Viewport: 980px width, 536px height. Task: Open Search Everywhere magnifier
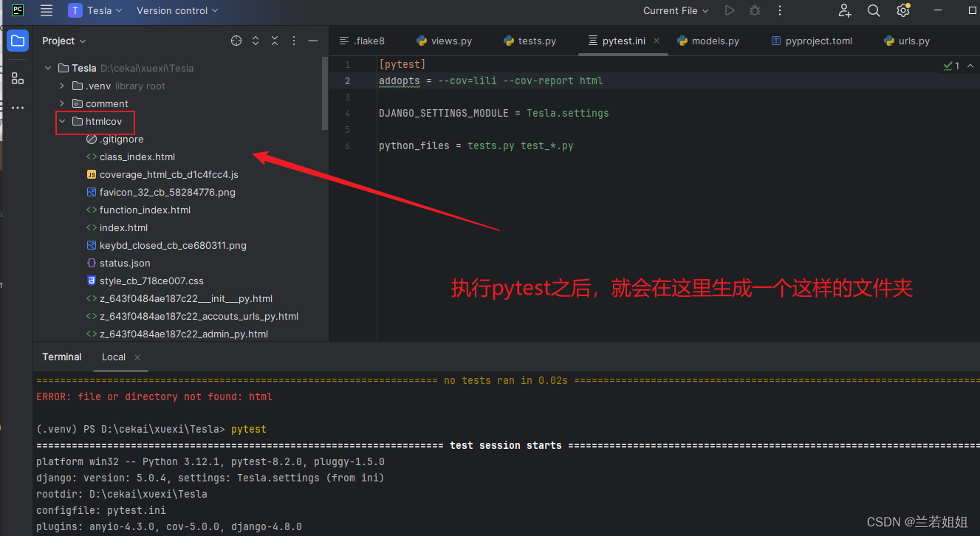tap(874, 10)
